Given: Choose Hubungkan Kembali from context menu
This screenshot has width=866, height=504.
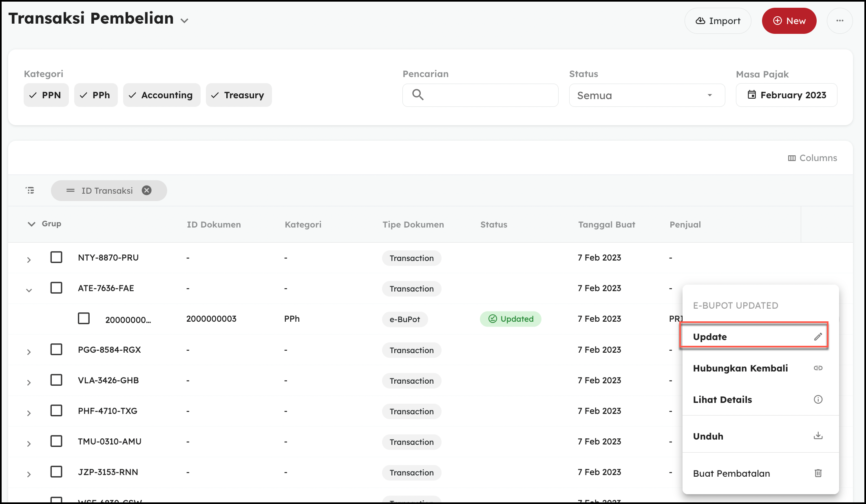Looking at the screenshot, I should pos(740,368).
